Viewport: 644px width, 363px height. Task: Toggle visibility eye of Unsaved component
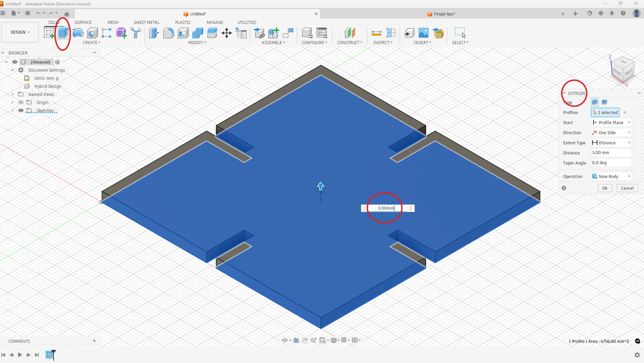pyautogui.click(x=15, y=62)
